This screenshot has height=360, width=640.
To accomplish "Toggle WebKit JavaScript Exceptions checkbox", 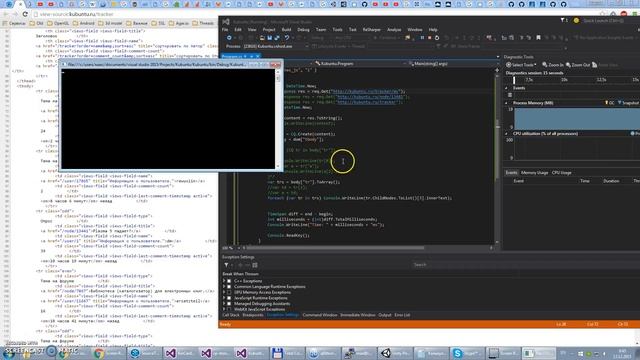I will (x=229, y=309).
